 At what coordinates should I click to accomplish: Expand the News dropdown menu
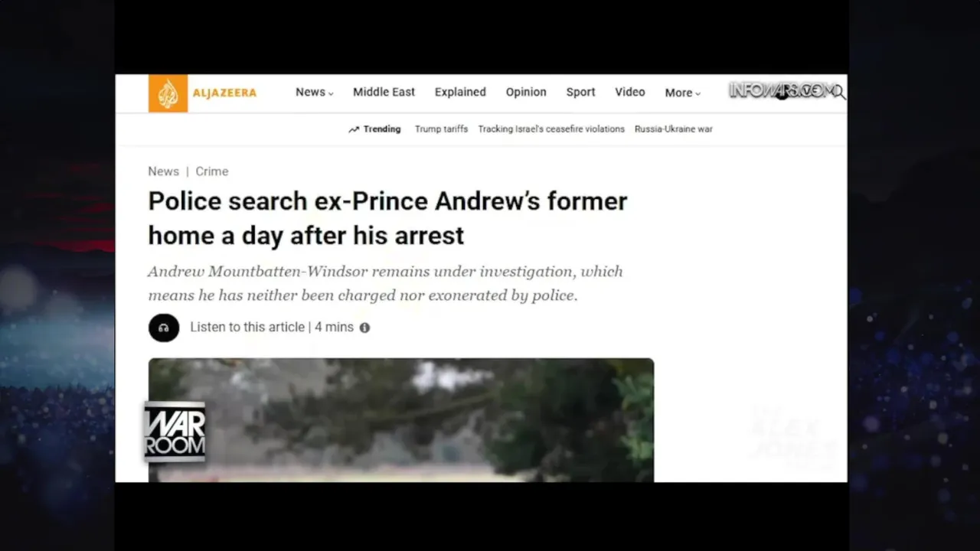(x=315, y=93)
